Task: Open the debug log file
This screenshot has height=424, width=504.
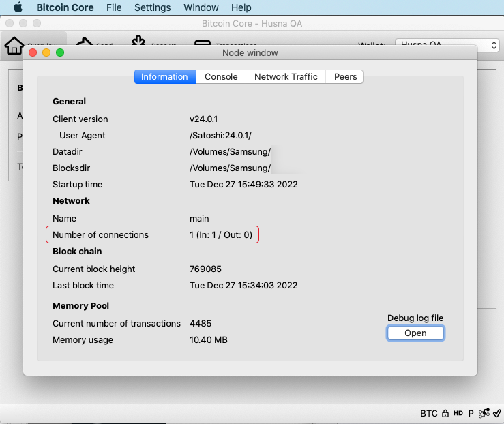Action: point(415,333)
